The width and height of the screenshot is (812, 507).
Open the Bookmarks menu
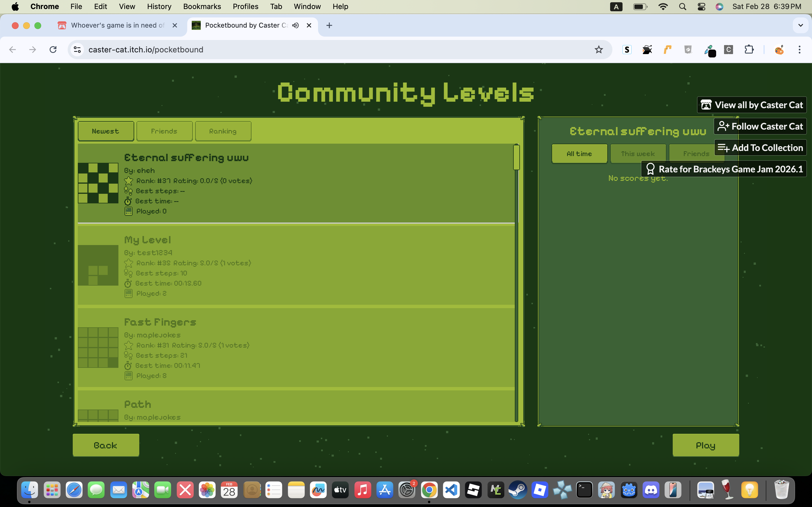(x=202, y=6)
